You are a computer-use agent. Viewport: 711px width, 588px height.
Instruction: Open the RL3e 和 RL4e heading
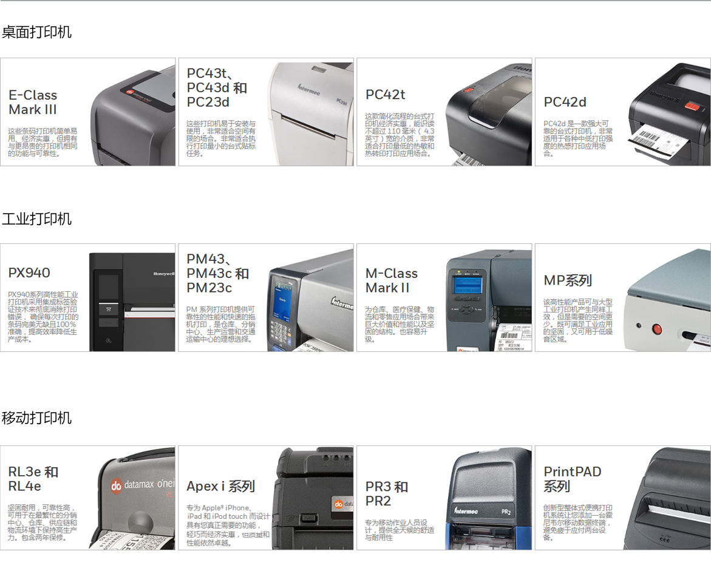pos(33,479)
